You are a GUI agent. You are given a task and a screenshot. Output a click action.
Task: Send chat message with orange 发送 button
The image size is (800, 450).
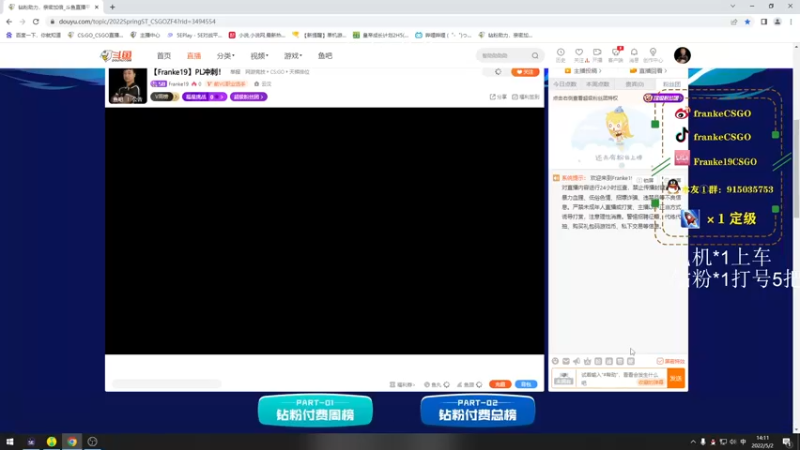[676, 379]
